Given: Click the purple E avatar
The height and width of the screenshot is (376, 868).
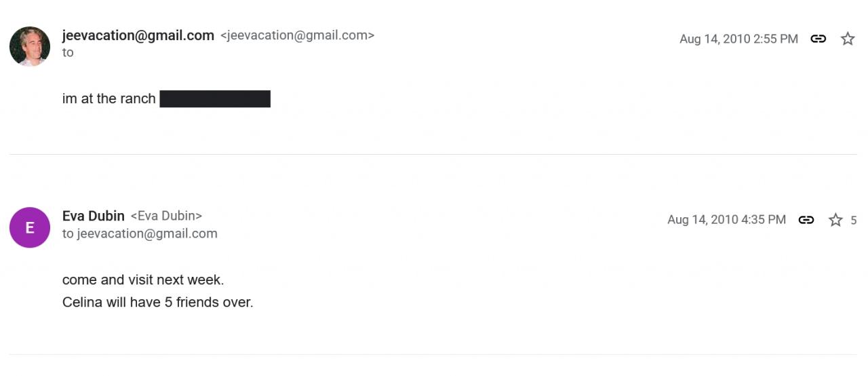Looking at the screenshot, I should click(30, 227).
